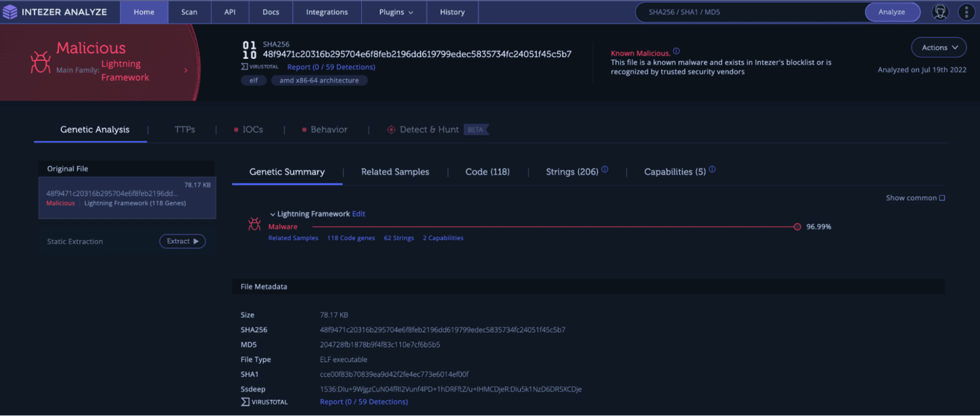This screenshot has width=980, height=416.
Task: Click the SHA256 / SHA1 / MD5 search field
Action: (x=749, y=12)
